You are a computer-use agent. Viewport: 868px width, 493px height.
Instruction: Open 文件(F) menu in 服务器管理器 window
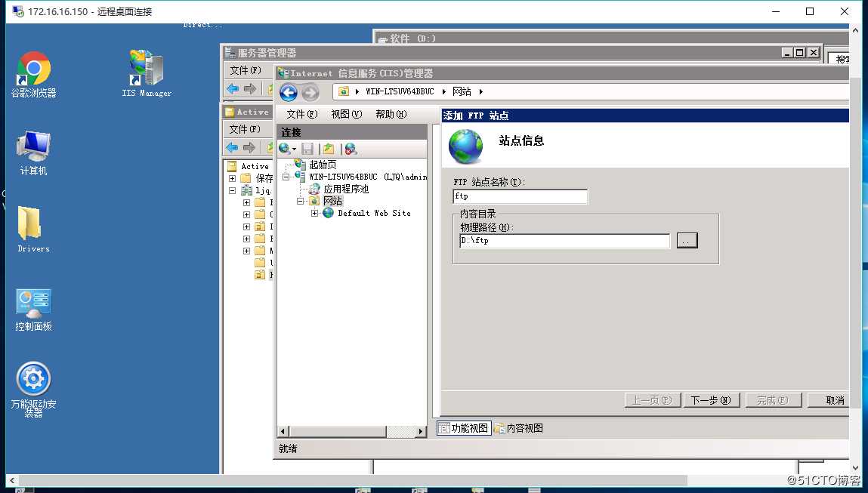246,70
